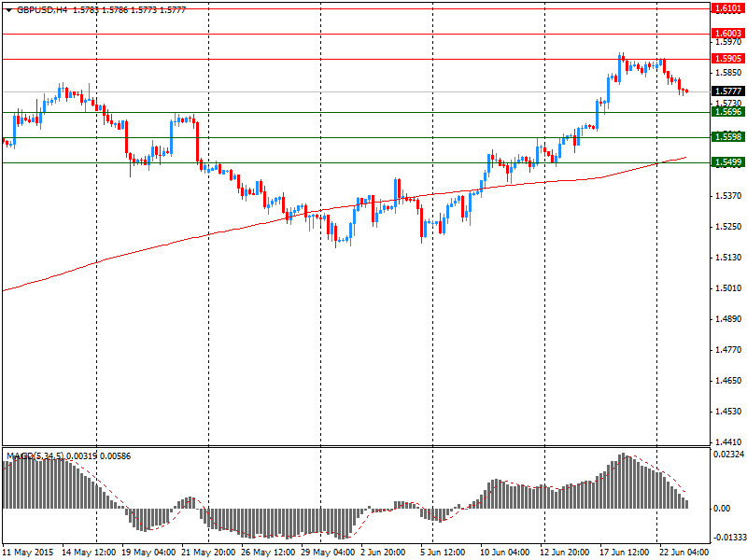Click the current price label 1.5777

(x=728, y=91)
